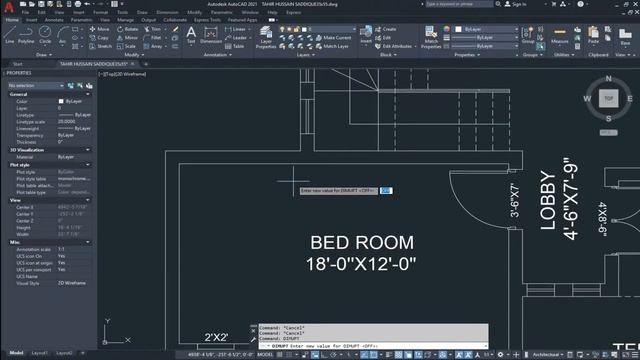Toggle grid display in status bar
The image size is (640, 360).
click(280, 355)
